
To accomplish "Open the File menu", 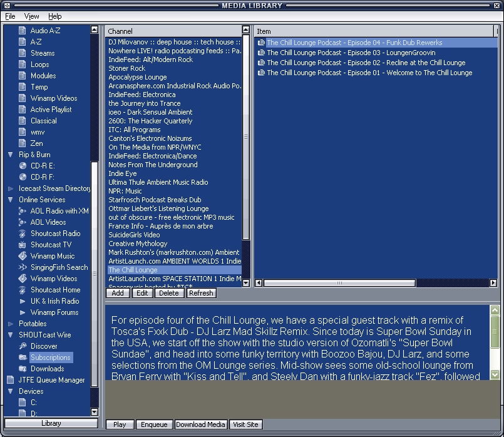I will pos(10,16).
